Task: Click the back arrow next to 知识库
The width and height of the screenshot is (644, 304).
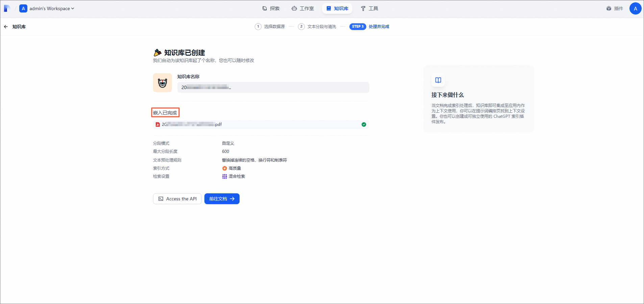Action: tap(6, 27)
